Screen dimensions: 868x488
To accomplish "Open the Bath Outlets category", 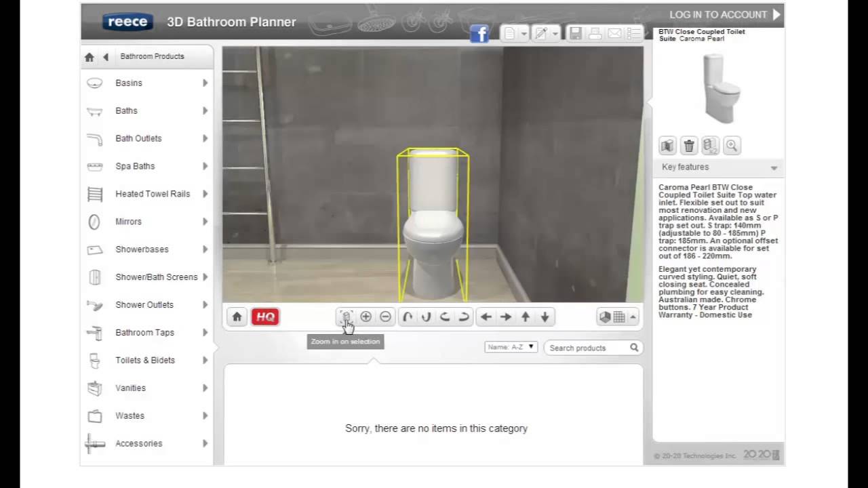I will pos(147,138).
